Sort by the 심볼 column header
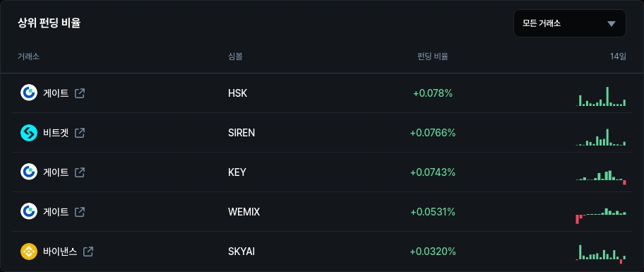The image size is (644, 272). click(235, 57)
